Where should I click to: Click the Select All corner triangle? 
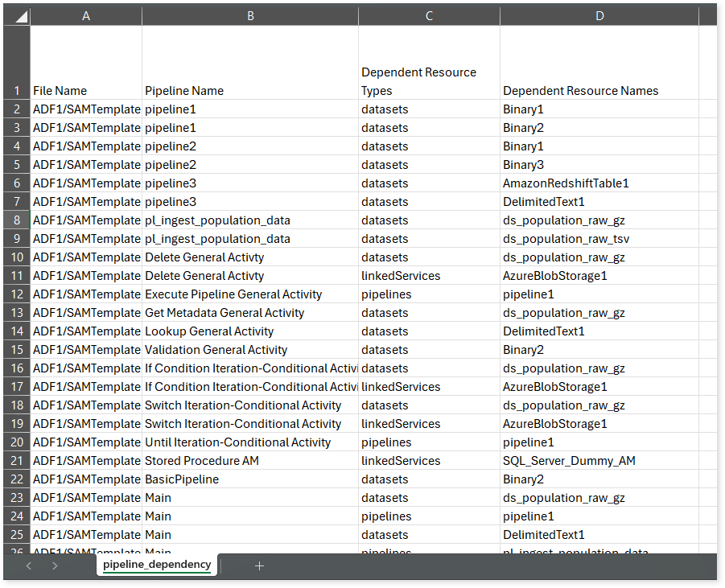18,16
